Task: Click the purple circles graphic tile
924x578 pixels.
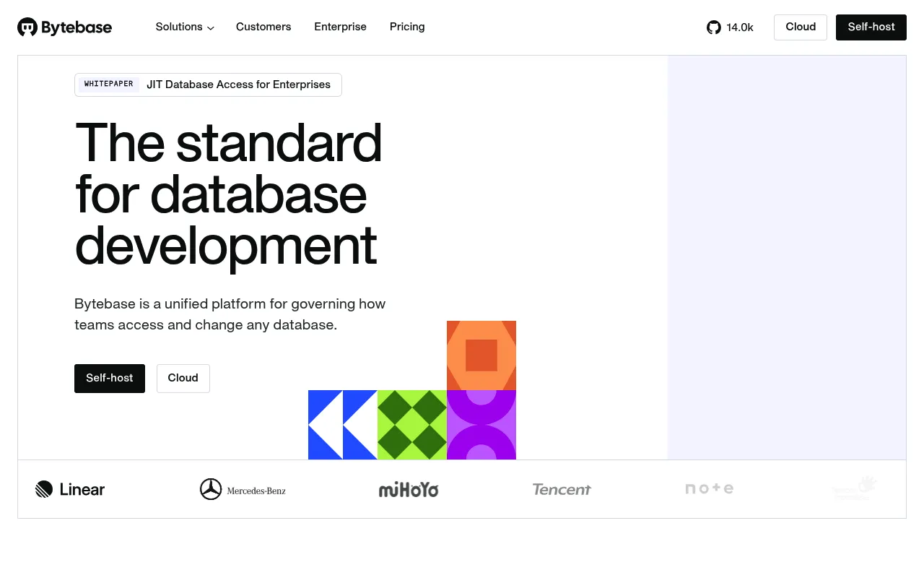Action: pos(481,425)
